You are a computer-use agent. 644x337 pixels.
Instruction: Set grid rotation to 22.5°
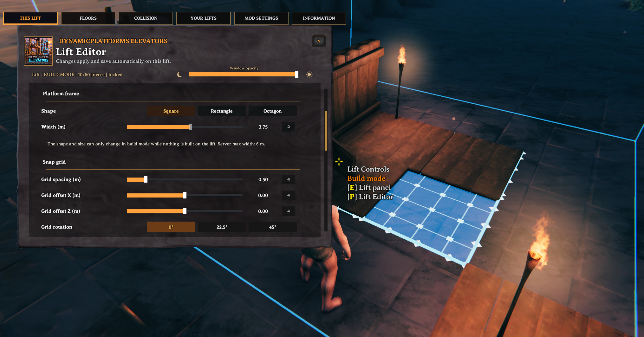pos(222,227)
